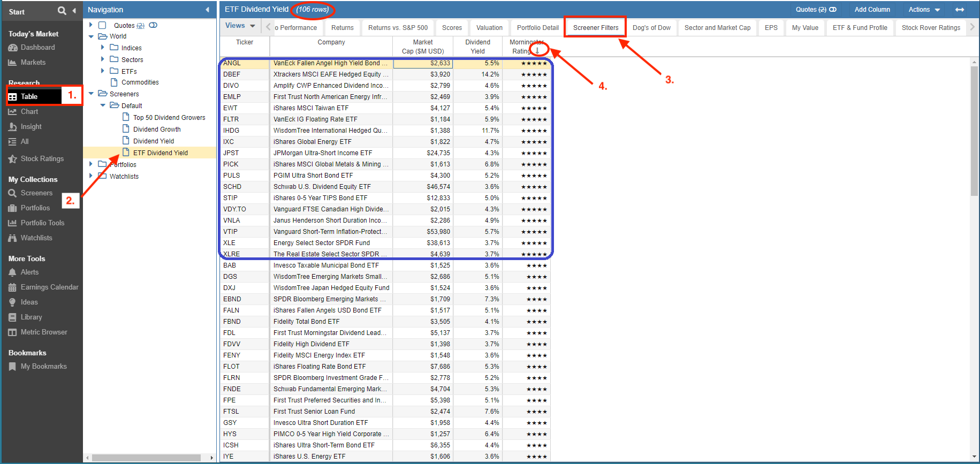Open the Earnings Calendar
The image size is (980, 464).
click(x=43, y=287)
